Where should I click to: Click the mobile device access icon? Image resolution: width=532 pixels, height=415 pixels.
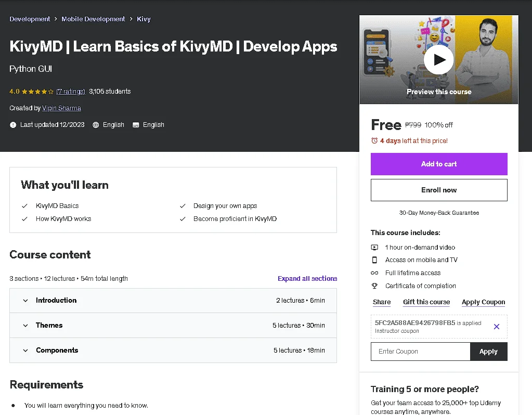374,260
